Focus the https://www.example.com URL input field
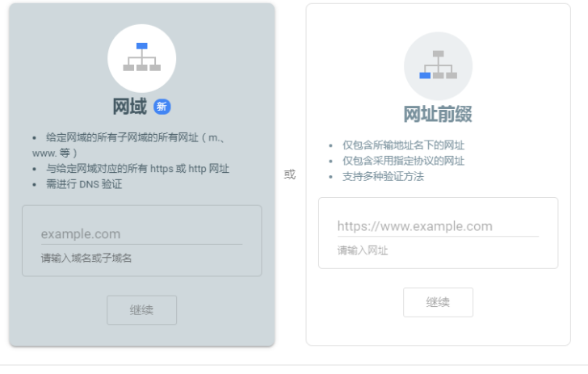This screenshot has height=374, width=588. click(x=438, y=226)
